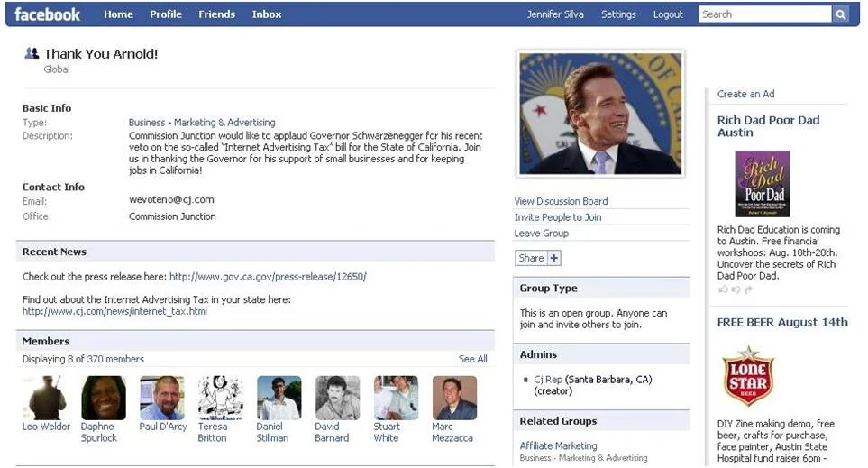Click the Cj Rep admin link
The width and height of the screenshot is (868, 468).
coord(548,380)
